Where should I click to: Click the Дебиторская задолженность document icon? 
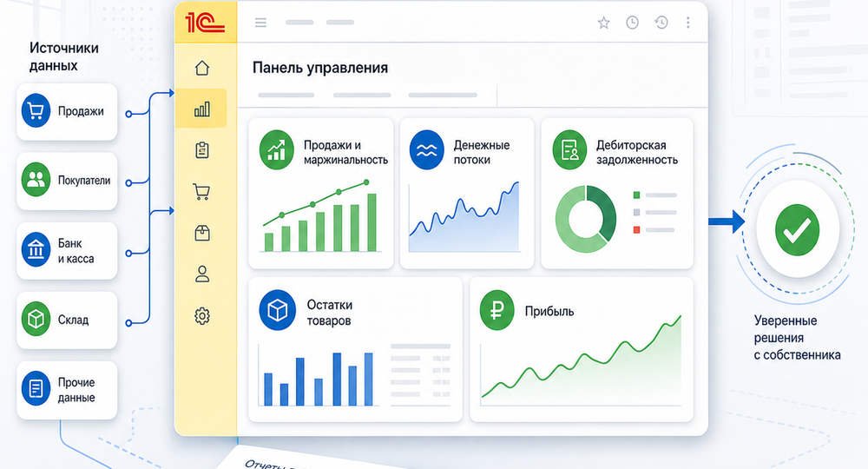point(569,150)
